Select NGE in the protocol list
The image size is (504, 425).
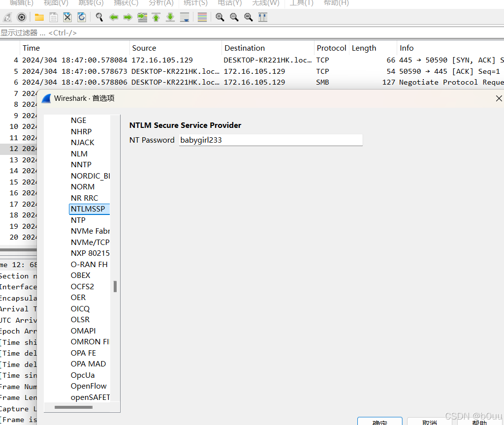click(78, 121)
